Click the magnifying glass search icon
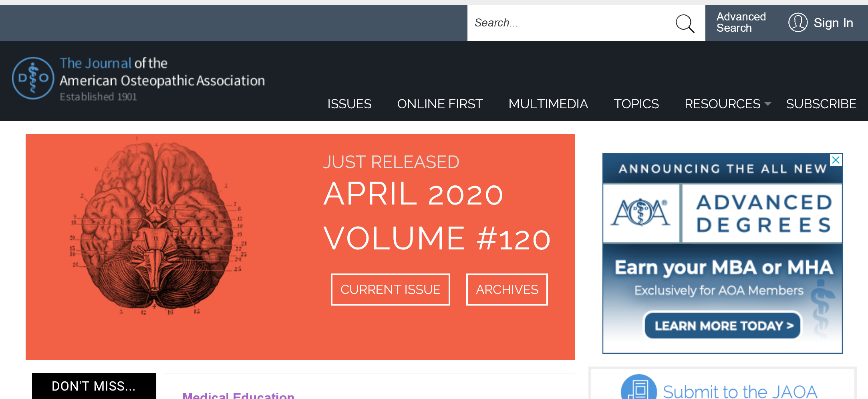The height and width of the screenshot is (399, 868). 685,23
